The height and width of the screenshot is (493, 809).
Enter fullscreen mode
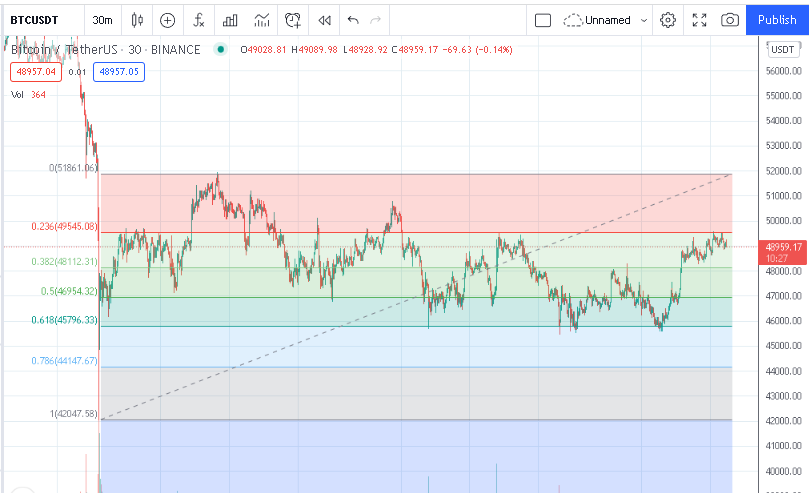pos(699,20)
